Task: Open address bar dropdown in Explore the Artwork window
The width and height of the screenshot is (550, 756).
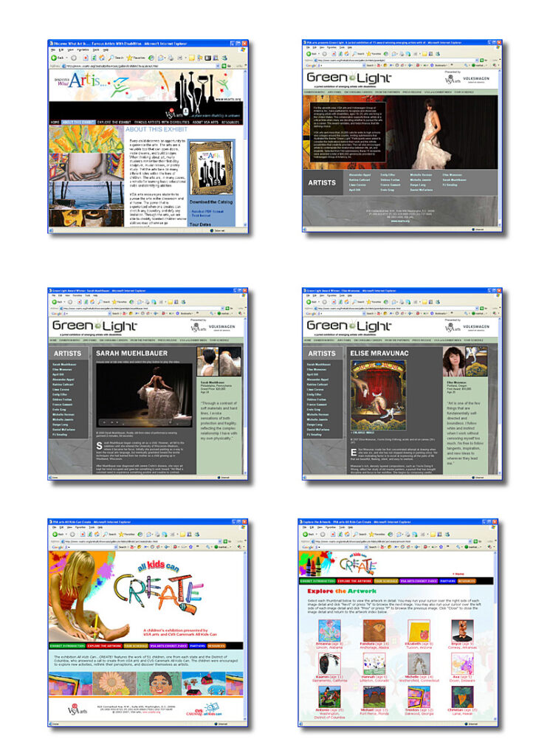Action: (x=470, y=541)
